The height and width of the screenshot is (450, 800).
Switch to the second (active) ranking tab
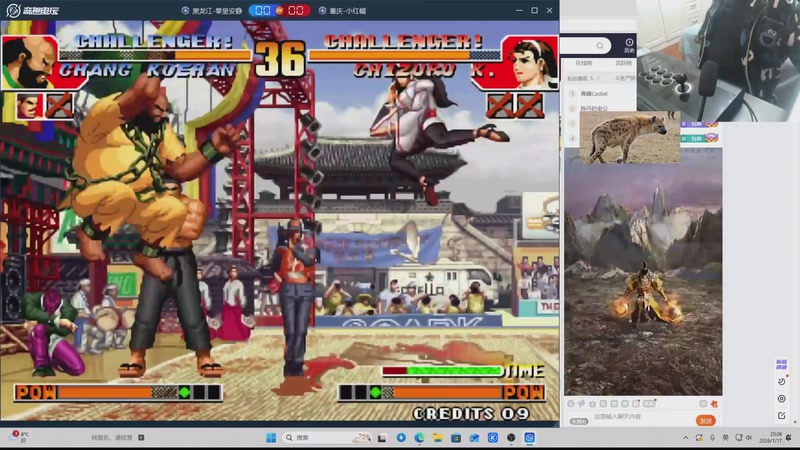[x=623, y=63]
